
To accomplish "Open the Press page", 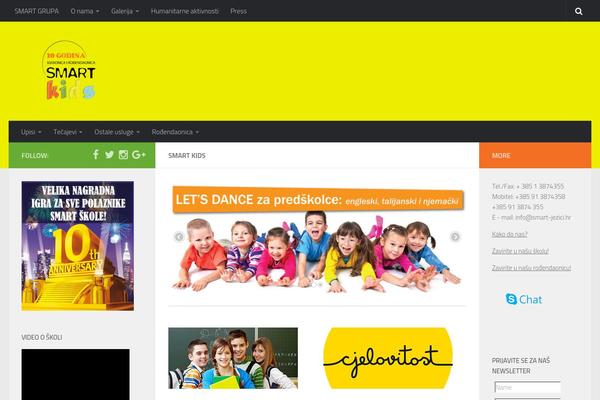I will [x=238, y=11].
